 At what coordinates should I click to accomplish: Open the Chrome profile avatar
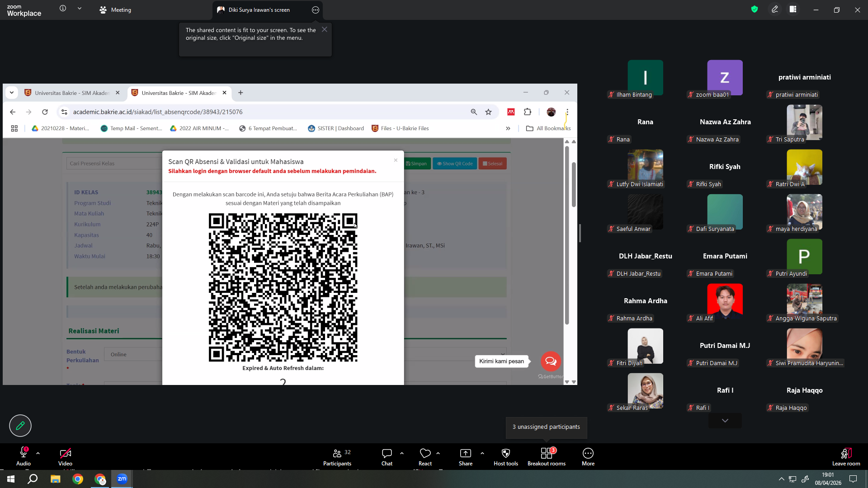551,112
